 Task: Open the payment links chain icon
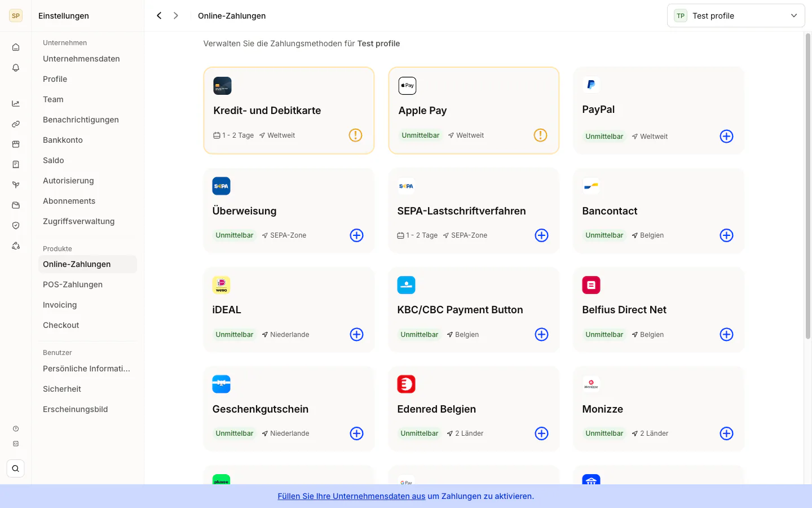(16, 124)
